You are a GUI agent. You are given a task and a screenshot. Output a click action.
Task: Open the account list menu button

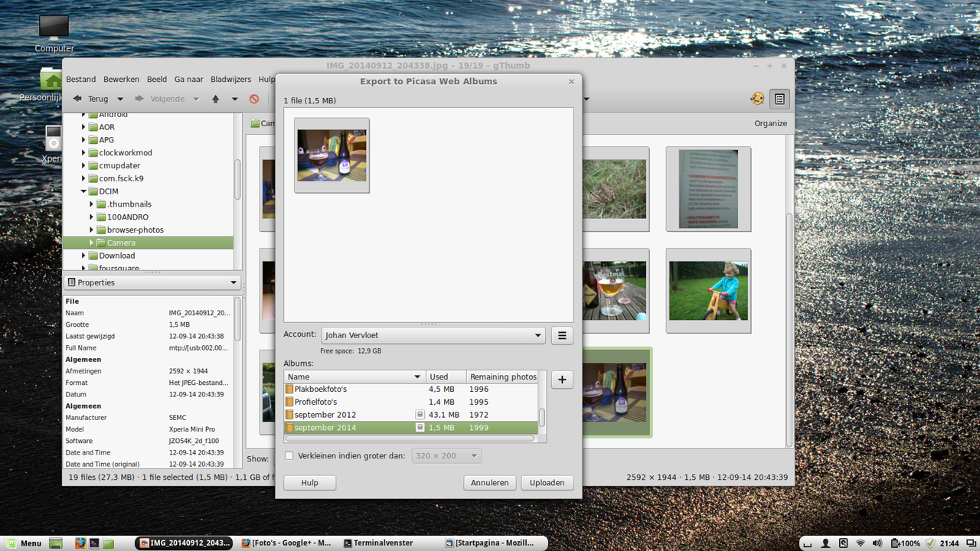coord(562,335)
